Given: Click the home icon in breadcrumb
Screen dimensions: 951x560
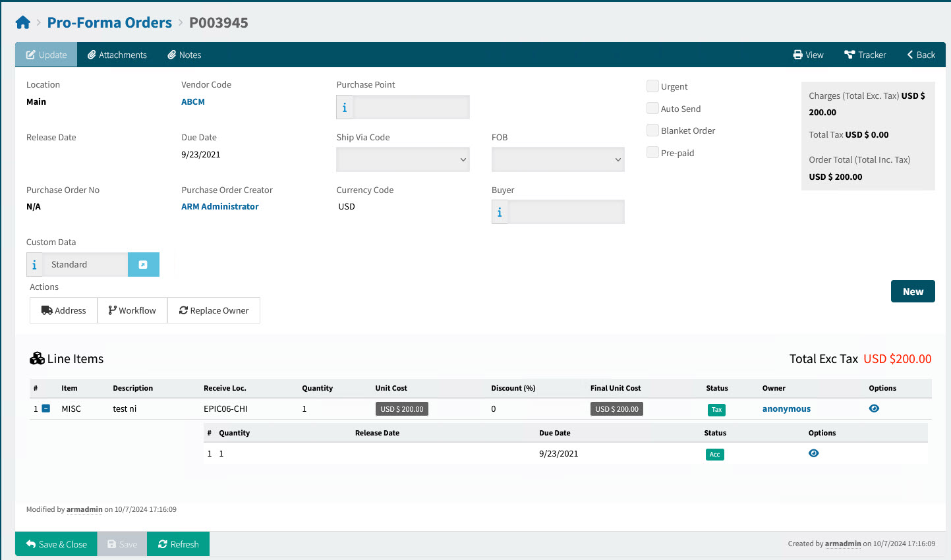Looking at the screenshot, I should click(23, 23).
